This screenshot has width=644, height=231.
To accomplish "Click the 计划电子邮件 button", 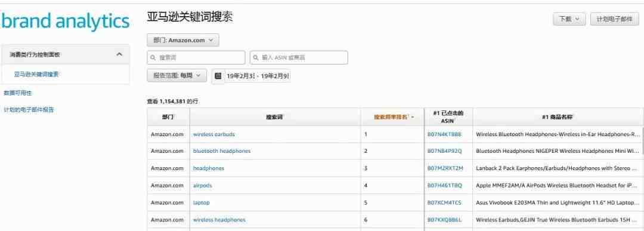I will 614,19.
